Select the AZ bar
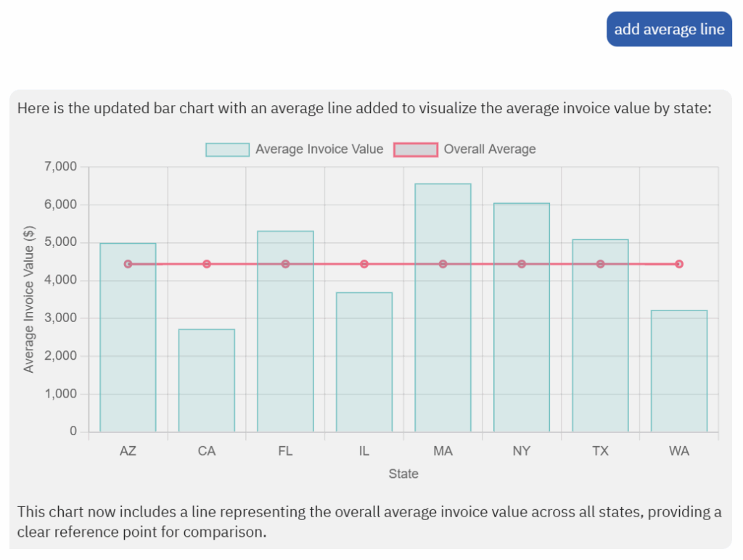Screen dimensions: 743x560 (128, 341)
